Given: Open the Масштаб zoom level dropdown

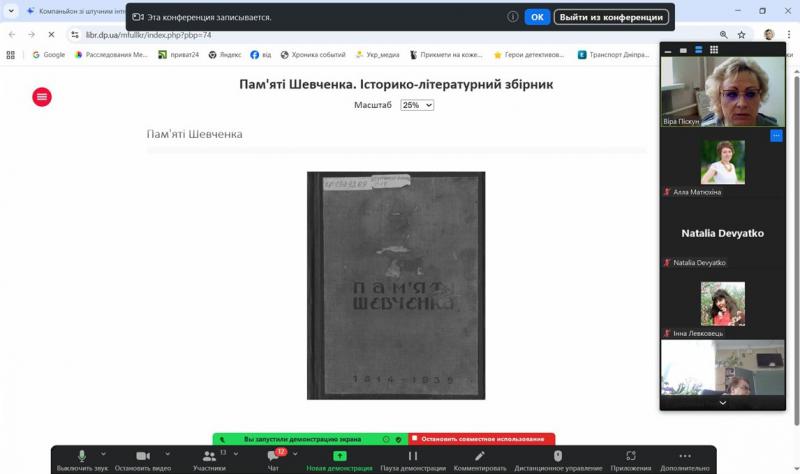Looking at the screenshot, I should coord(417,105).
